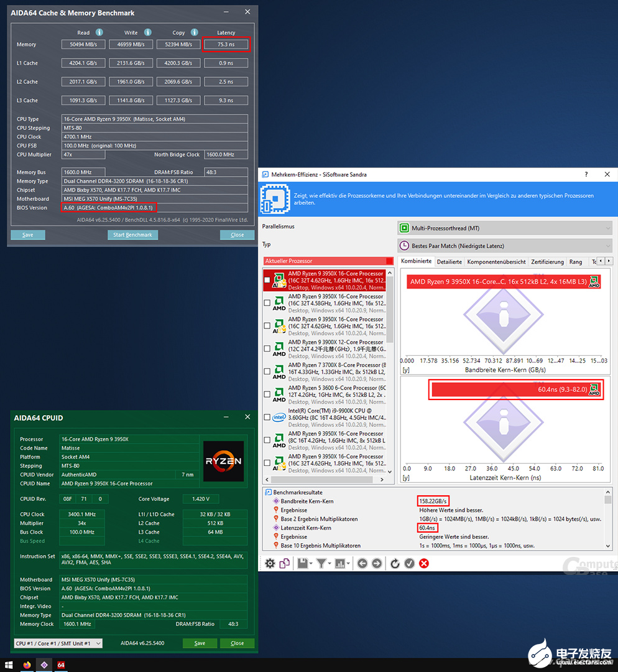Click the Read info icon in AIDA64 benchmark
The width and height of the screenshot is (618, 672).
(99, 32)
